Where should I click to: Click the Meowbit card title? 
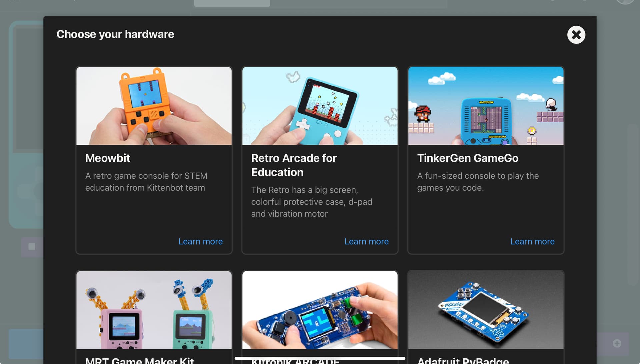pos(108,158)
